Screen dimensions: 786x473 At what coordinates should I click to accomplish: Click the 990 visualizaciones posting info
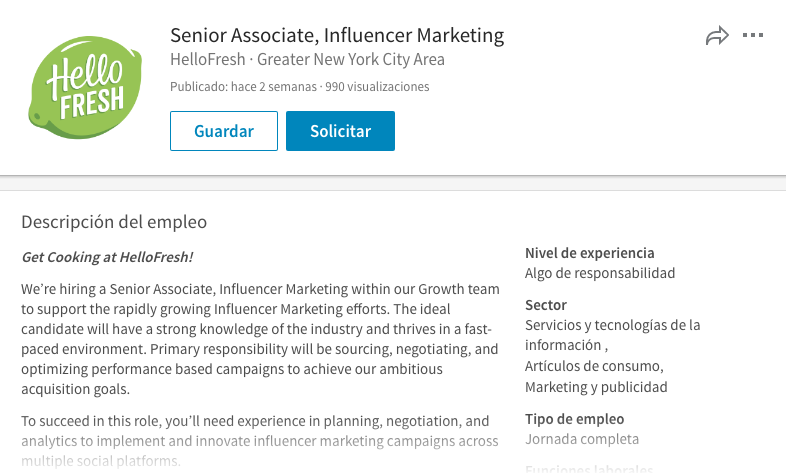[377, 87]
